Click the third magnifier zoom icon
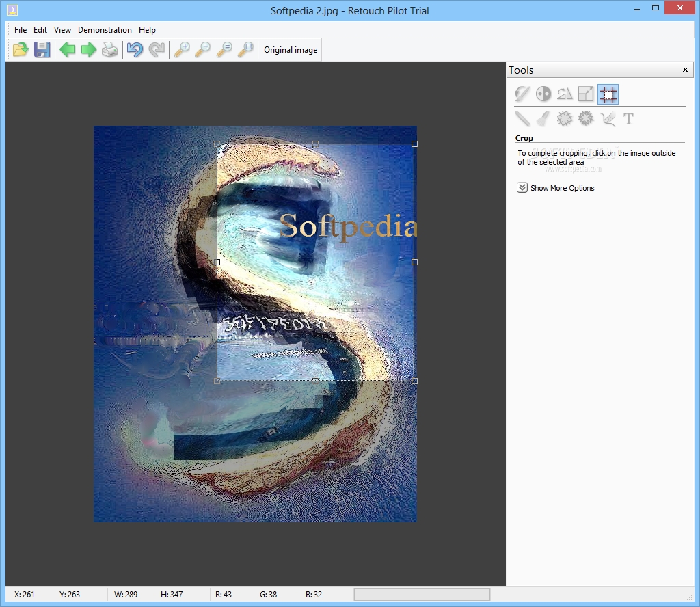 (224, 49)
